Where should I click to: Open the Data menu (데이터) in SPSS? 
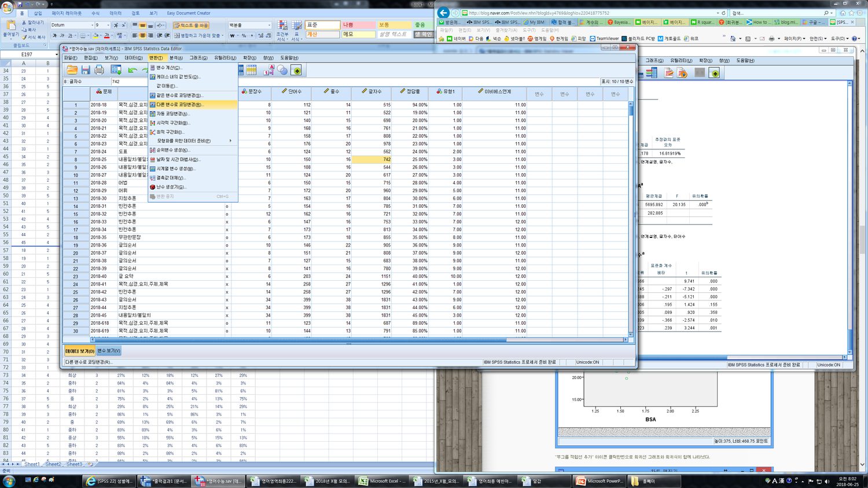tap(133, 58)
